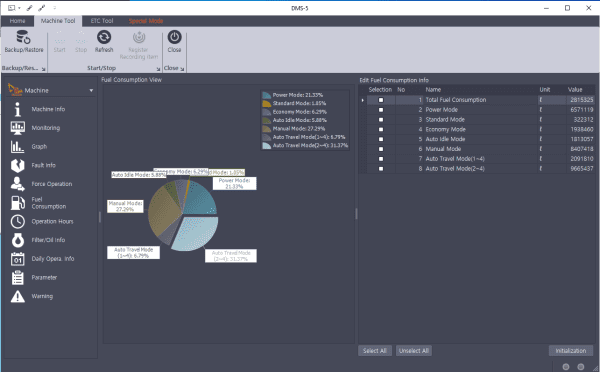Click the first status indicator circle at bottom right
Image resolution: width=600 pixels, height=372 pixels.
tap(566, 367)
